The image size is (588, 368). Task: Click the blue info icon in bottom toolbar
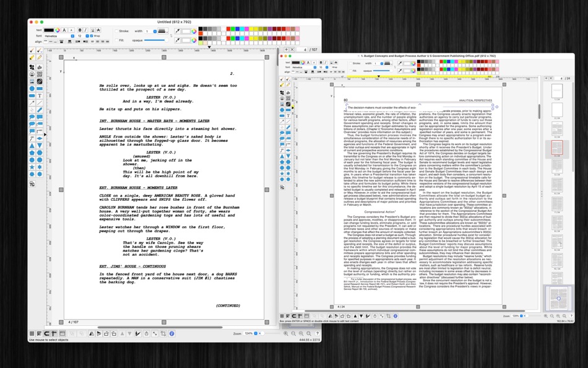pos(171,333)
